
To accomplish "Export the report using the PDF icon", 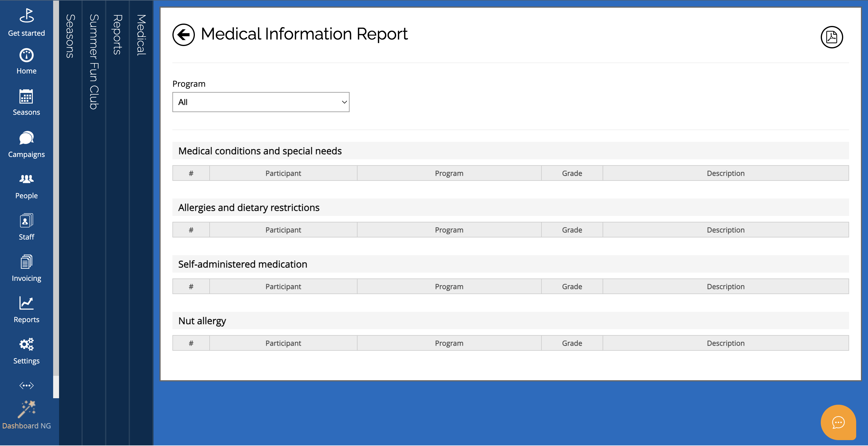I will (x=831, y=37).
